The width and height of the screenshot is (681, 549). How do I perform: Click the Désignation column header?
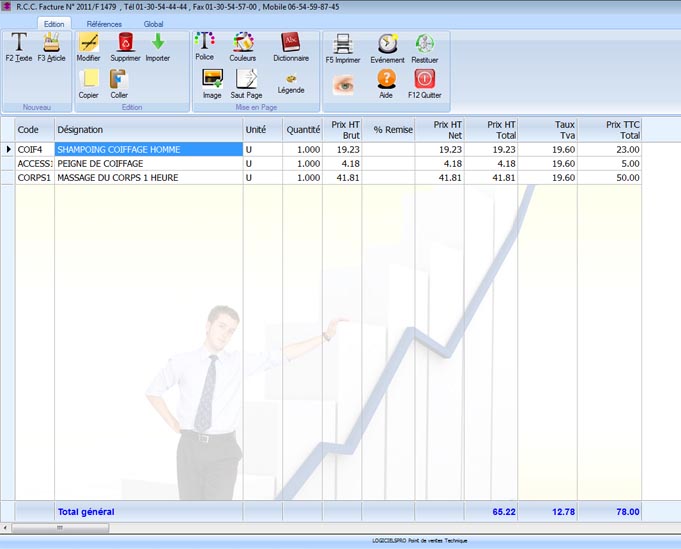point(148,129)
